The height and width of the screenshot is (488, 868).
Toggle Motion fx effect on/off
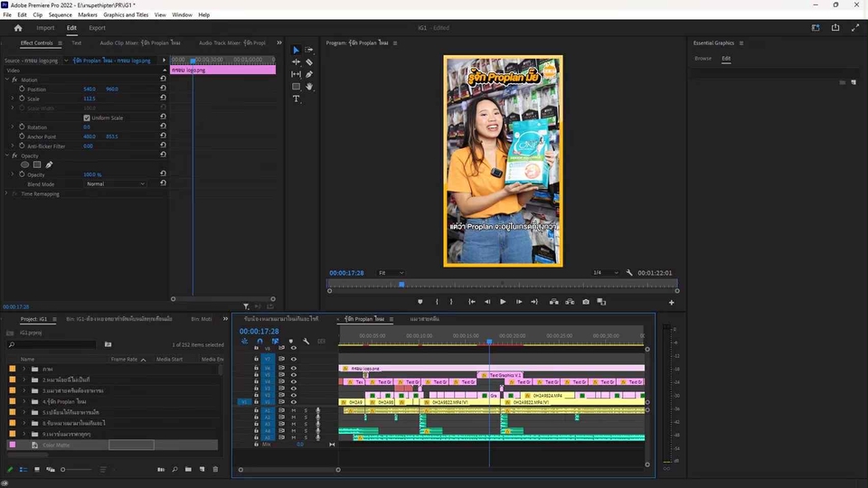[15, 80]
